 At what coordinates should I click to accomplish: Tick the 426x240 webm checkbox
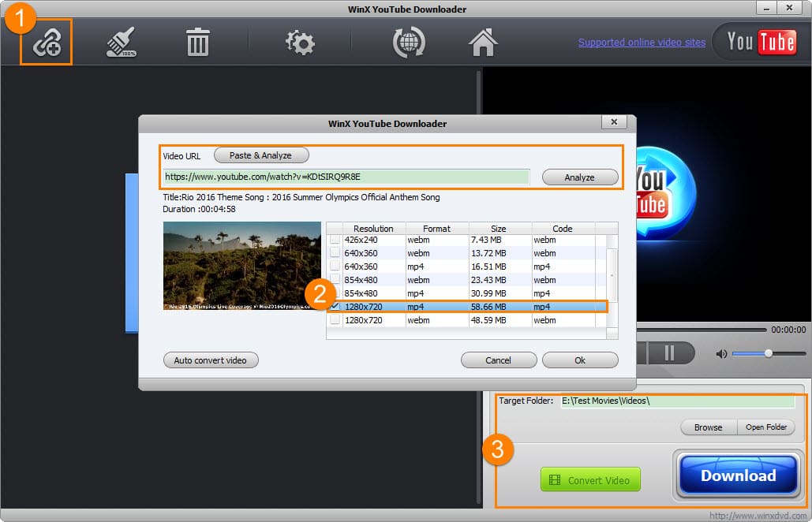coord(335,240)
